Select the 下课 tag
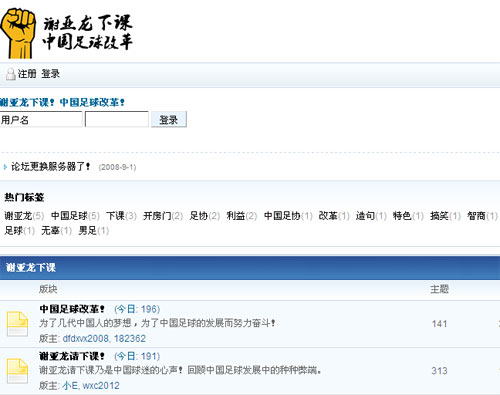This screenshot has height=395, width=500. coord(115,216)
